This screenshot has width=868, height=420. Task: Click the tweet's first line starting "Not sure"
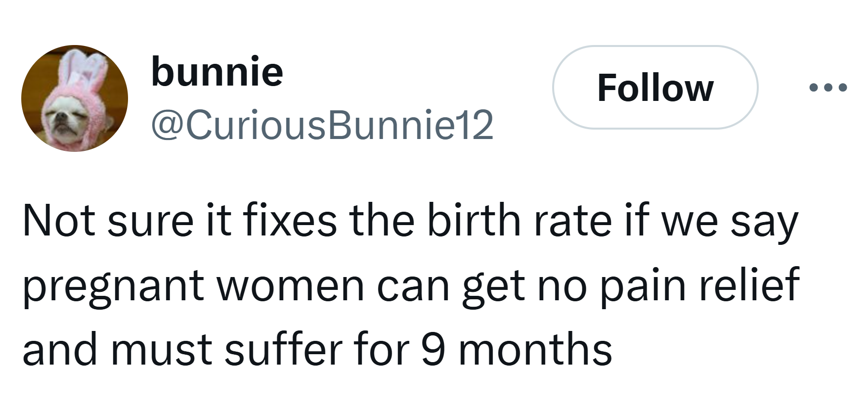tap(409, 221)
